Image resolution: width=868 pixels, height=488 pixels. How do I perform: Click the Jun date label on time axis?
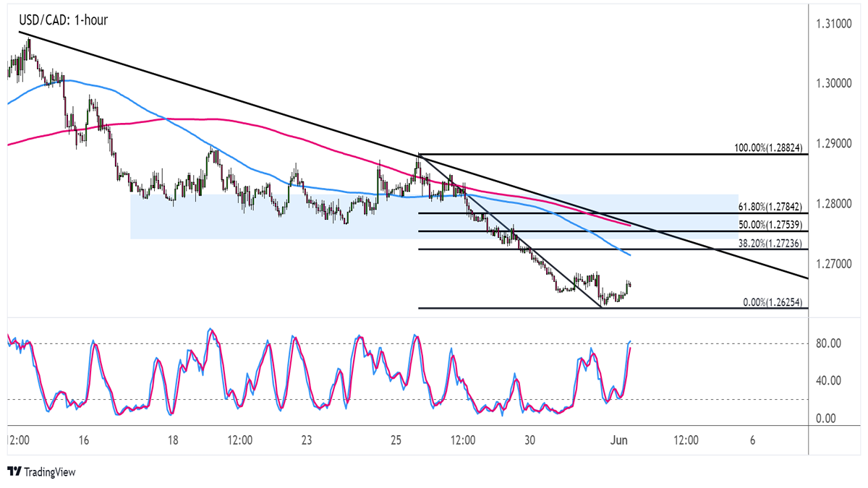click(619, 440)
